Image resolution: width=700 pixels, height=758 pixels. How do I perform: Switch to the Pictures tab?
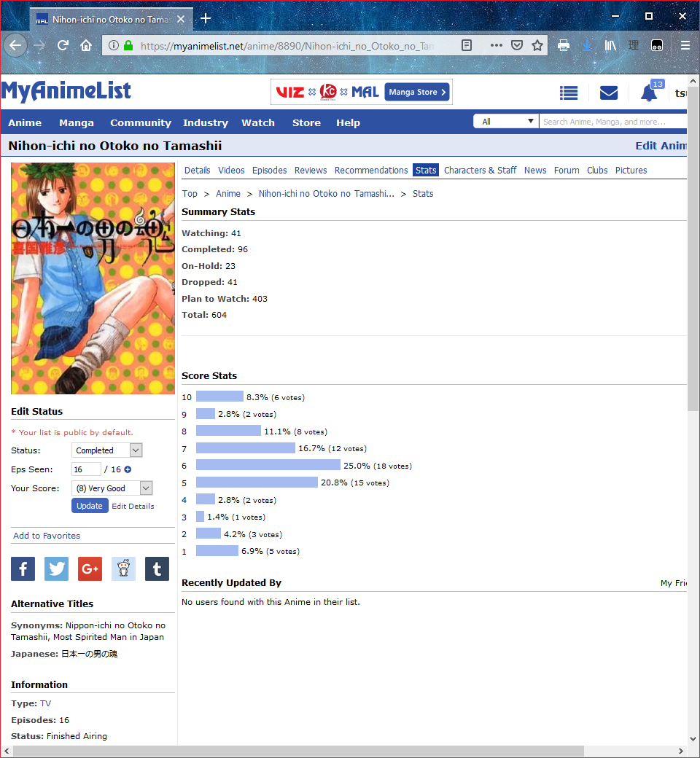click(x=631, y=170)
